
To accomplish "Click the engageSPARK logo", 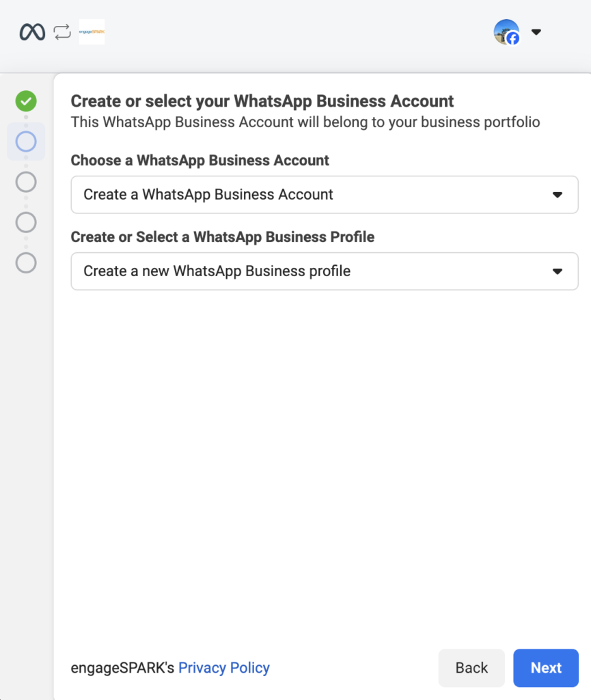I will [x=92, y=32].
